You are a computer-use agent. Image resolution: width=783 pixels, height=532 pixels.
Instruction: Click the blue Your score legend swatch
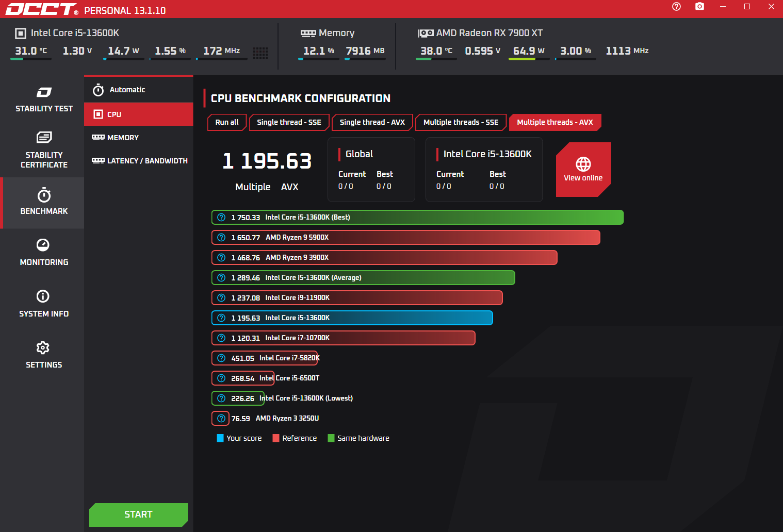[220, 438]
